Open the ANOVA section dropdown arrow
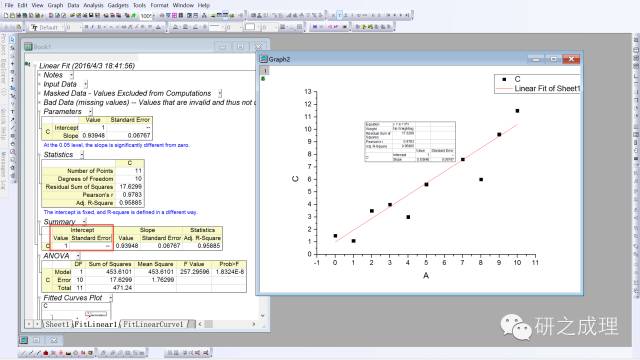The width and height of the screenshot is (640, 360). tap(78, 256)
